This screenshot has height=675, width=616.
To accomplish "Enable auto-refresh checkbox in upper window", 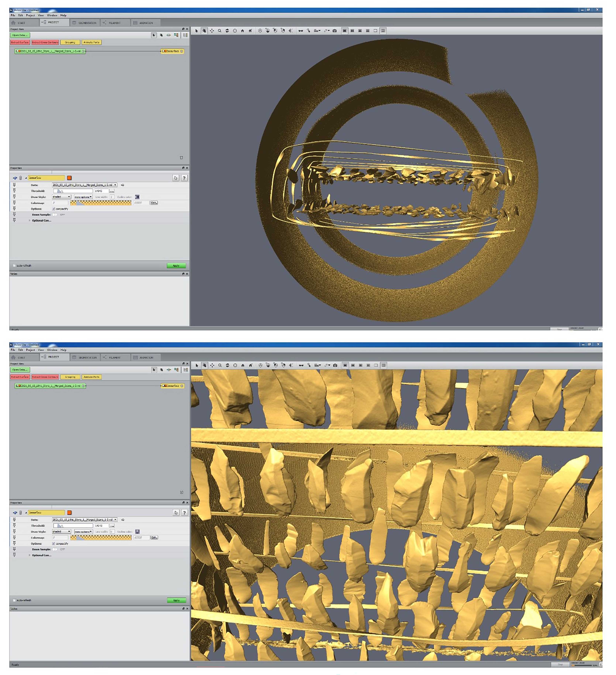I will tap(14, 265).
